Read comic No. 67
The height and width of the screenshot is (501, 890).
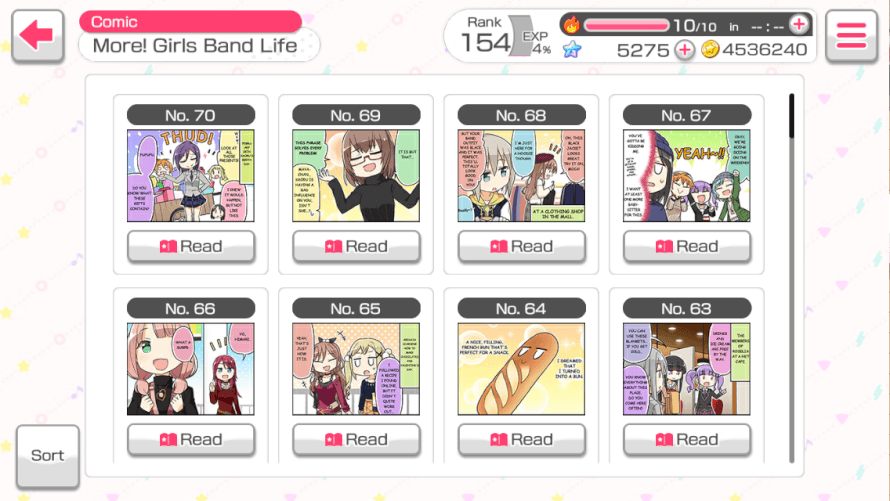(687, 246)
